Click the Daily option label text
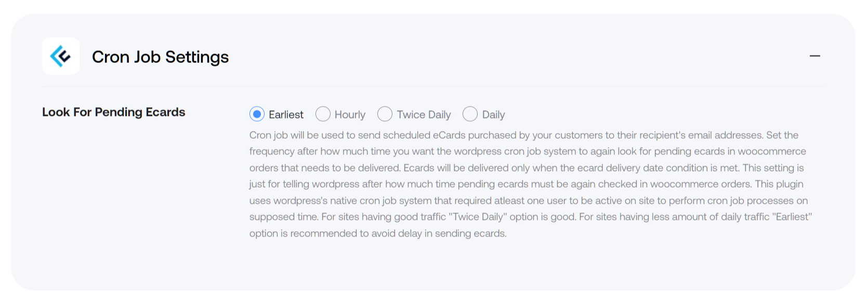Screen dimensions: 868x301 click(x=493, y=114)
